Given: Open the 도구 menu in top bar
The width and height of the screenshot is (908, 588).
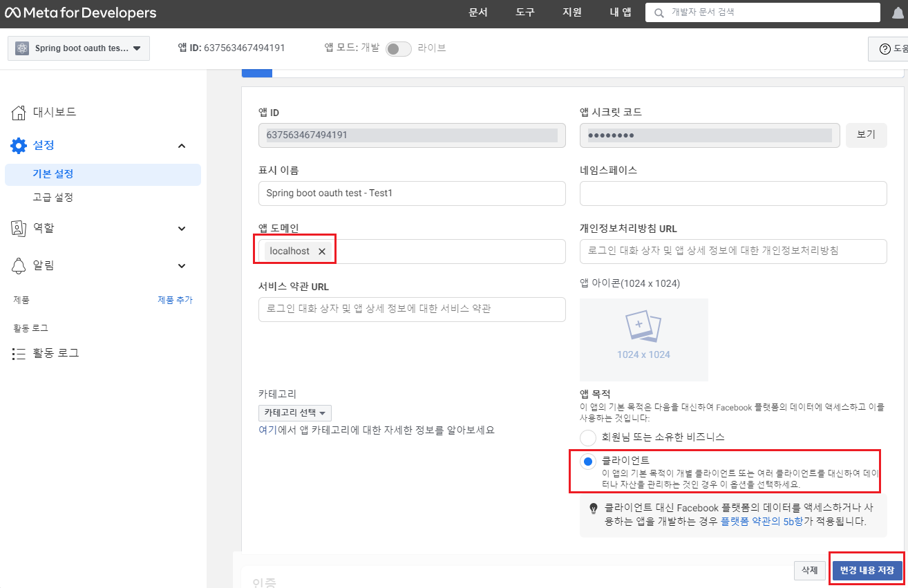Looking at the screenshot, I should point(525,12).
